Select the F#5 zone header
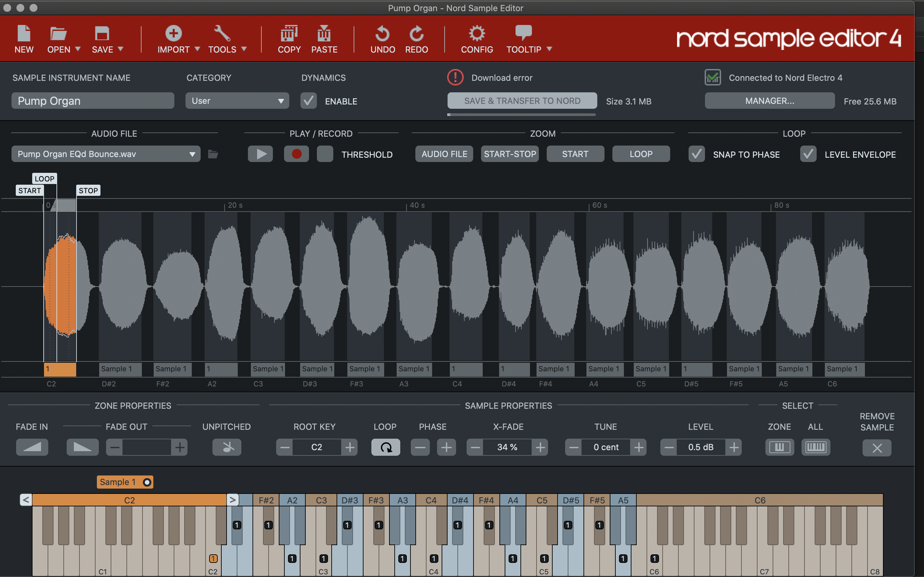This screenshot has height=577, width=924. pos(597,500)
